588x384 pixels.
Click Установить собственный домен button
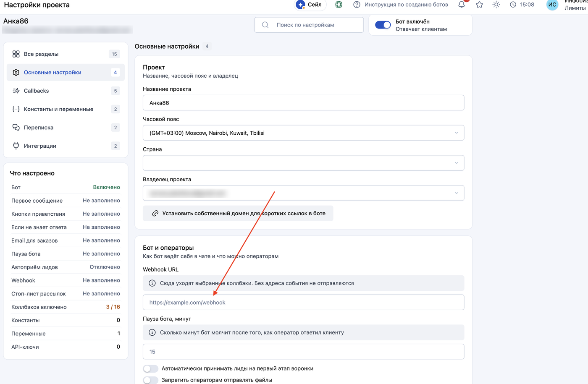(x=238, y=213)
